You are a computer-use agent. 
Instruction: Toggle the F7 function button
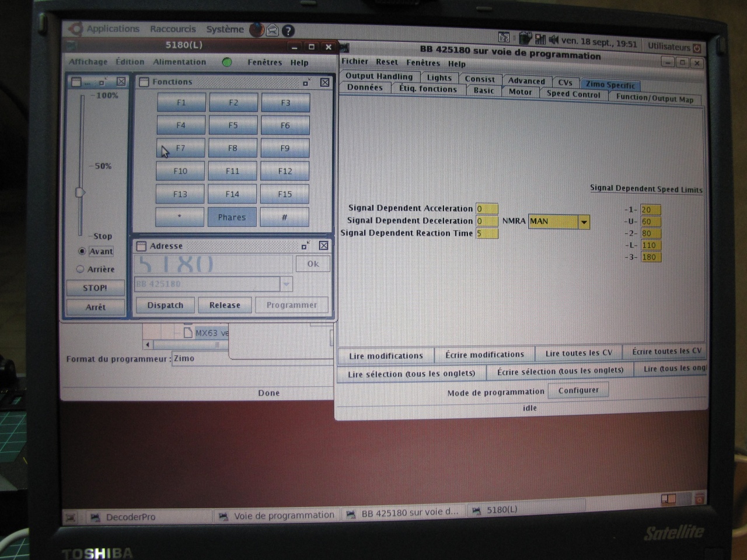click(180, 148)
